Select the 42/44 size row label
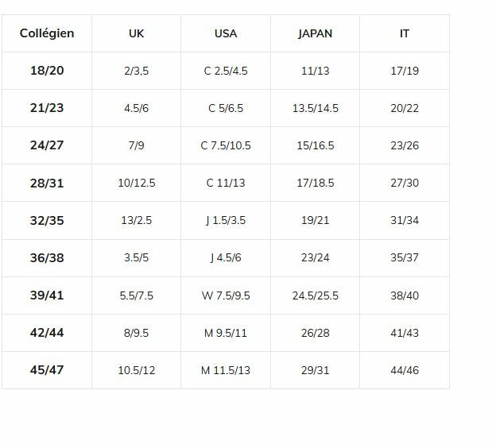 coord(47,333)
